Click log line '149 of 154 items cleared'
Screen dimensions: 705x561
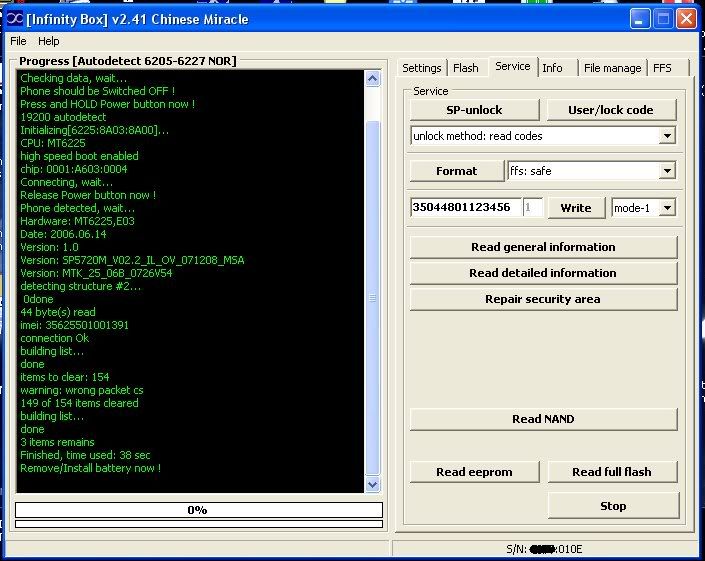79,403
